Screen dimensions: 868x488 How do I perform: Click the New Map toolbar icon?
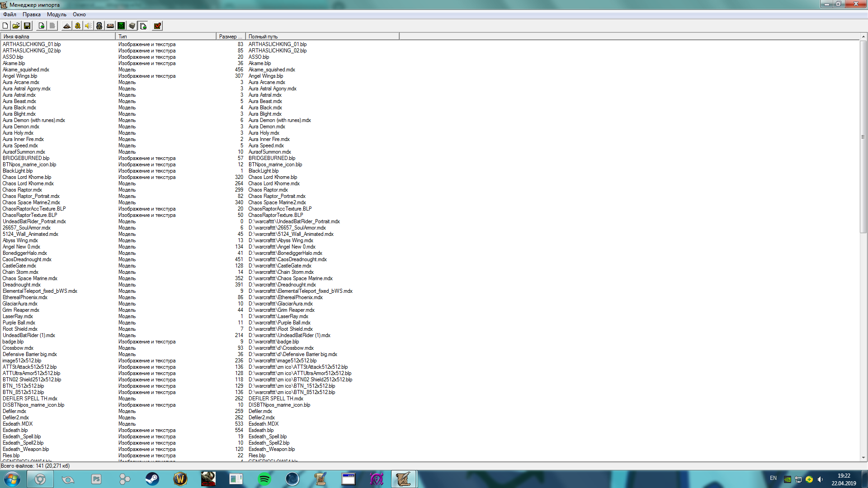5,26
